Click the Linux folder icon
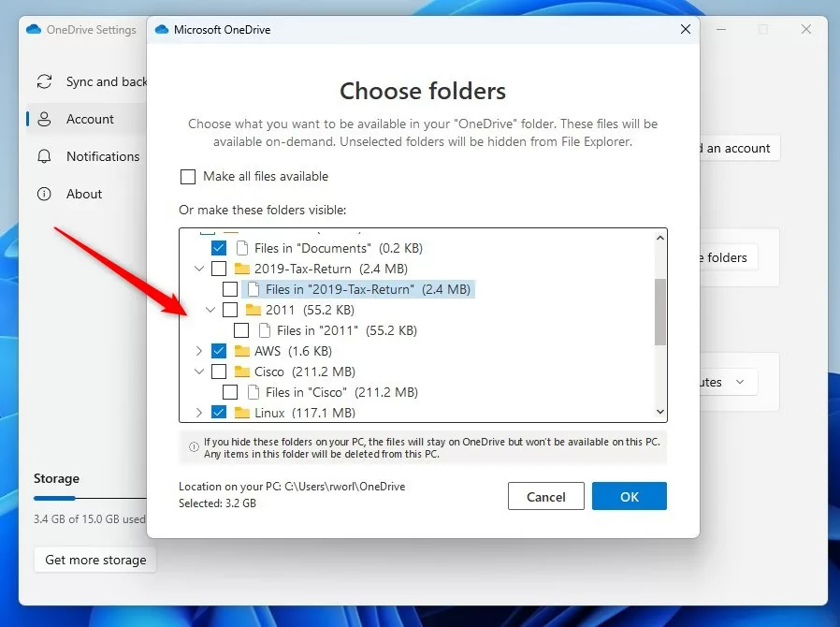The image size is (840, 627). [242, 413]
